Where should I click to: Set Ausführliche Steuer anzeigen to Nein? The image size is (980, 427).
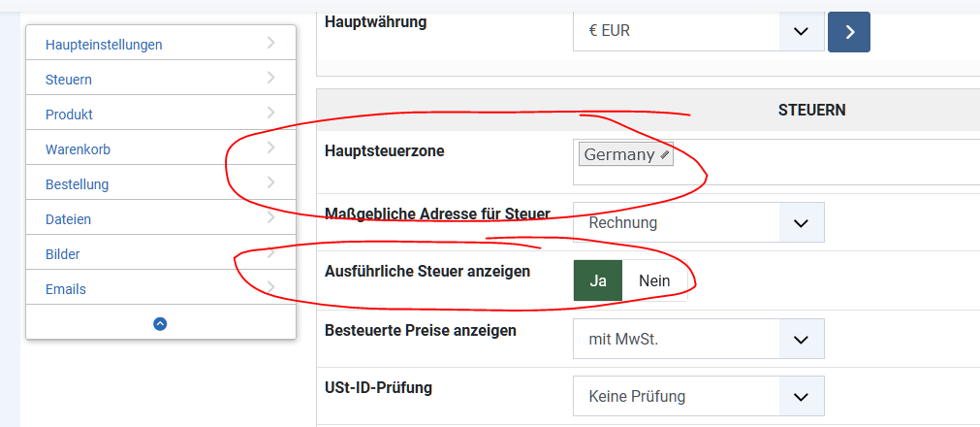click(x=654, y=280)
